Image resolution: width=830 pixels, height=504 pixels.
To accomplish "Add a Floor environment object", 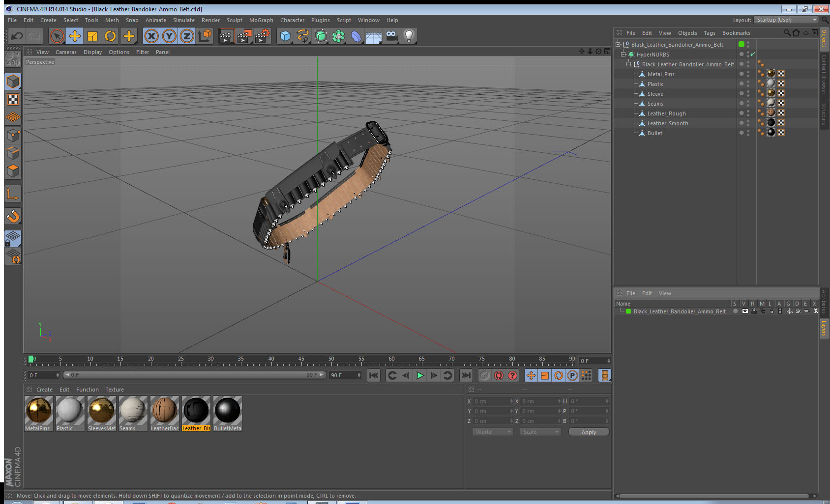I will point(374,36).
